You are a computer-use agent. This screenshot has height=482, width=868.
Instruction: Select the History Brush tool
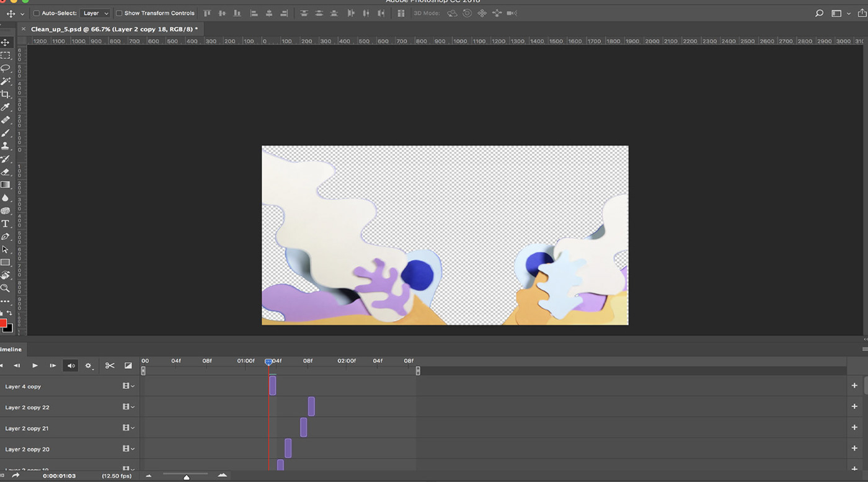pyautogui.click(x=5, y=159)
